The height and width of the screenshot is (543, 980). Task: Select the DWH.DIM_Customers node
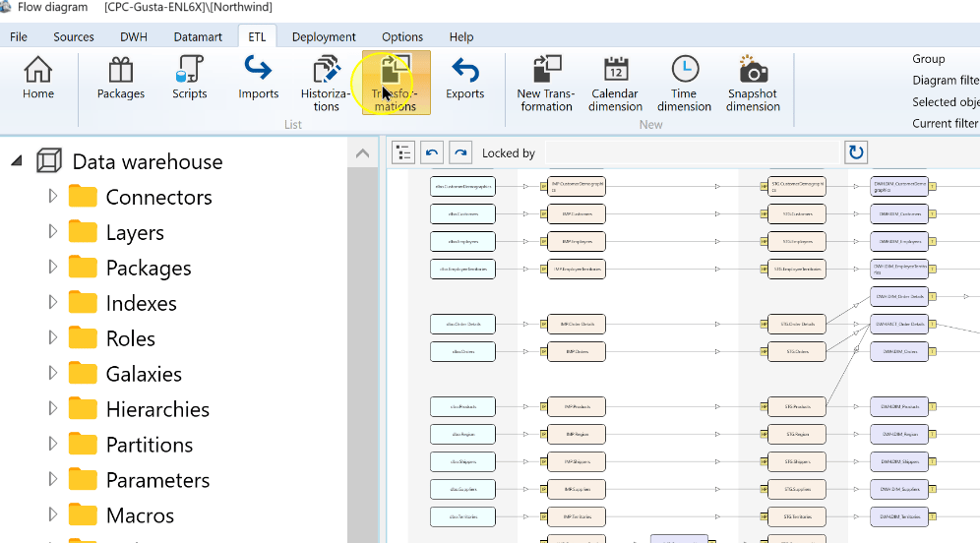point(899,214)
